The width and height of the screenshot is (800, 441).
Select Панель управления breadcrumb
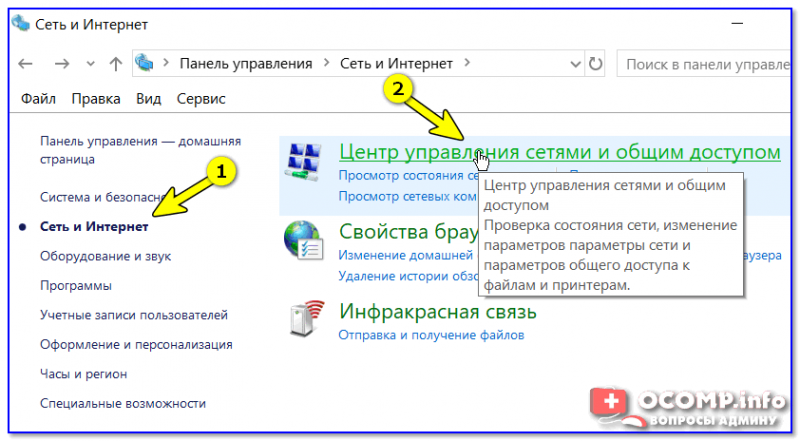coord(246,63)
